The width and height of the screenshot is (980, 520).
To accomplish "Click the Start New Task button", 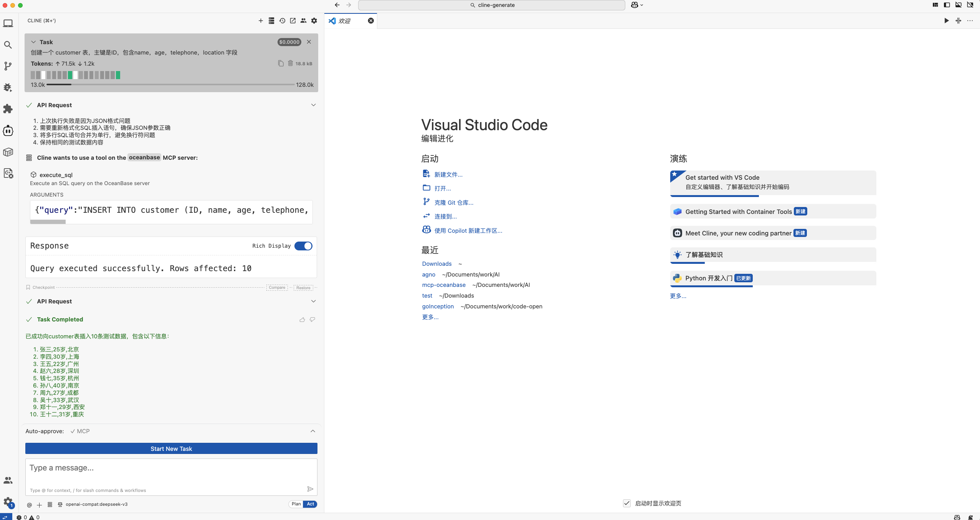I will coord(171,449).
